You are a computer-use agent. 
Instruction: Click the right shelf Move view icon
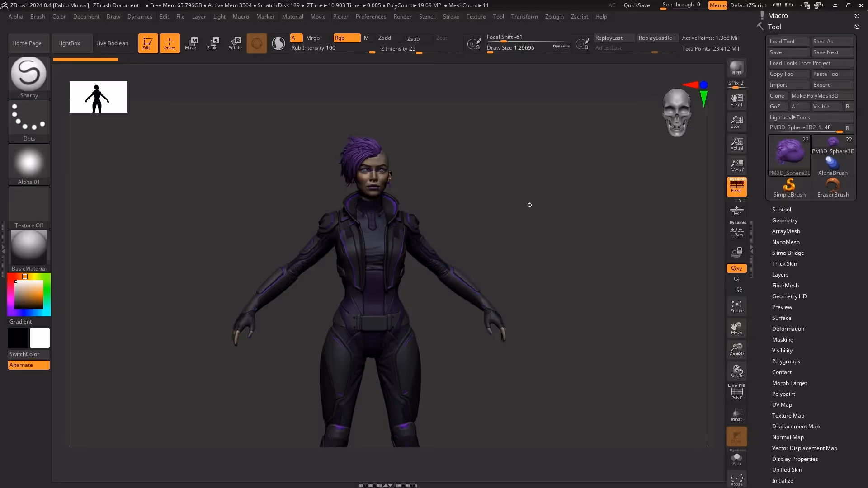pyautogui.click(x=736, y=328)
